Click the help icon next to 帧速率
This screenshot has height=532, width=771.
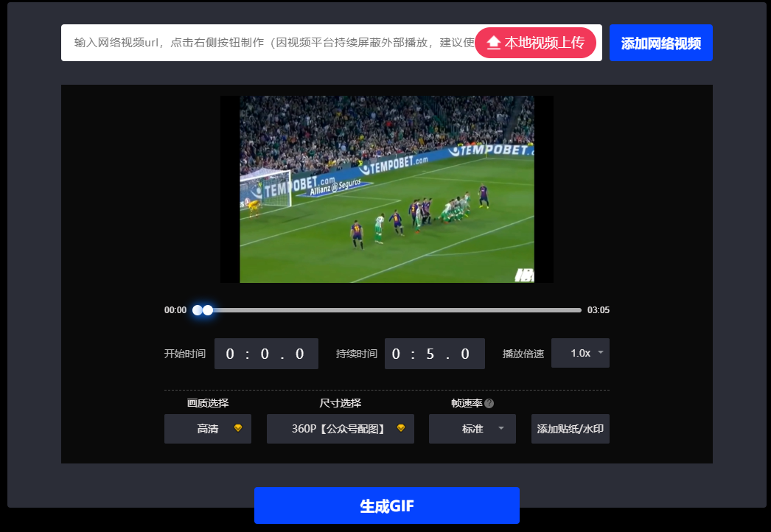(489, 403)
